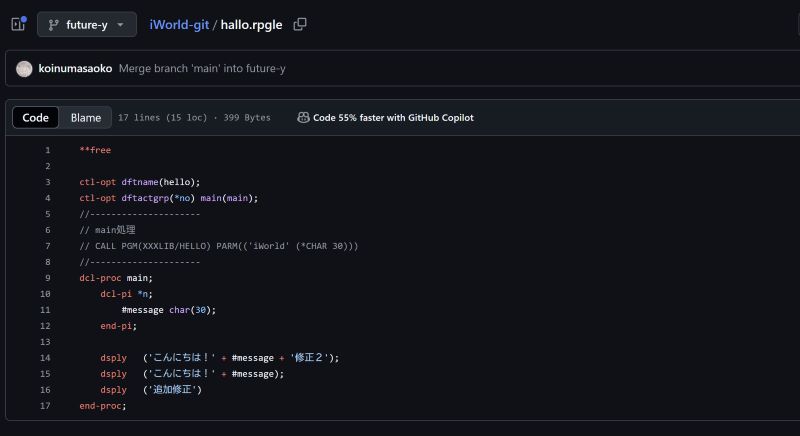This screenshot has width=800, height=436.
Task: Open koinumasaoko's avatar profile
Action: pos(24,68)
